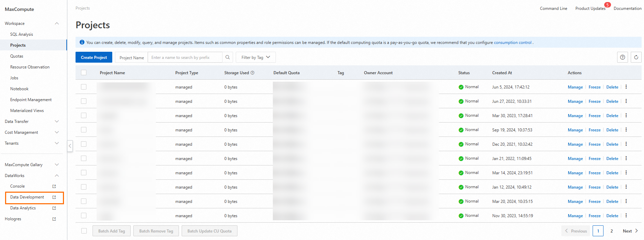The height and width of the screenshot is (240, 644).
Task: Click Batch Update CU Quota button
Action: (210, 231)
